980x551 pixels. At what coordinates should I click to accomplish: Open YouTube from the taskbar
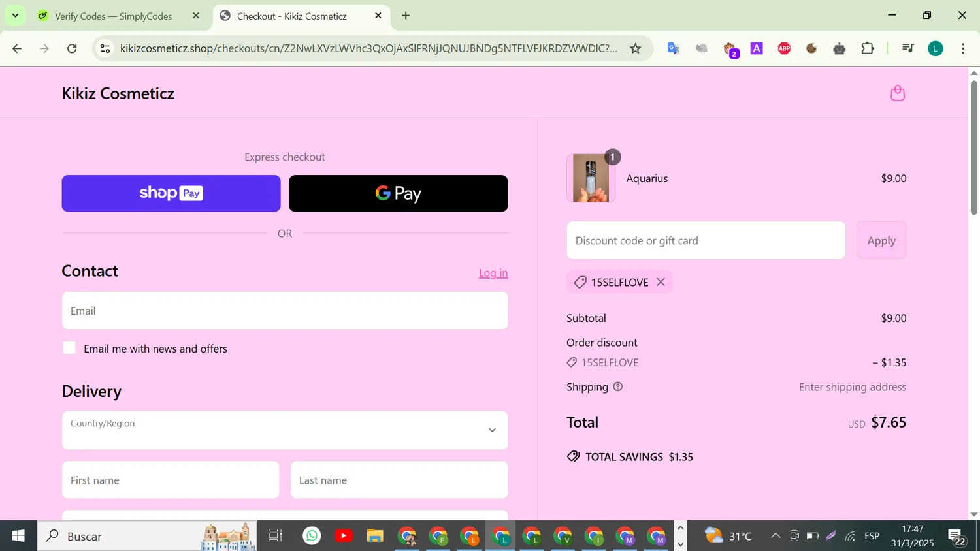click(x=344, y=536)
